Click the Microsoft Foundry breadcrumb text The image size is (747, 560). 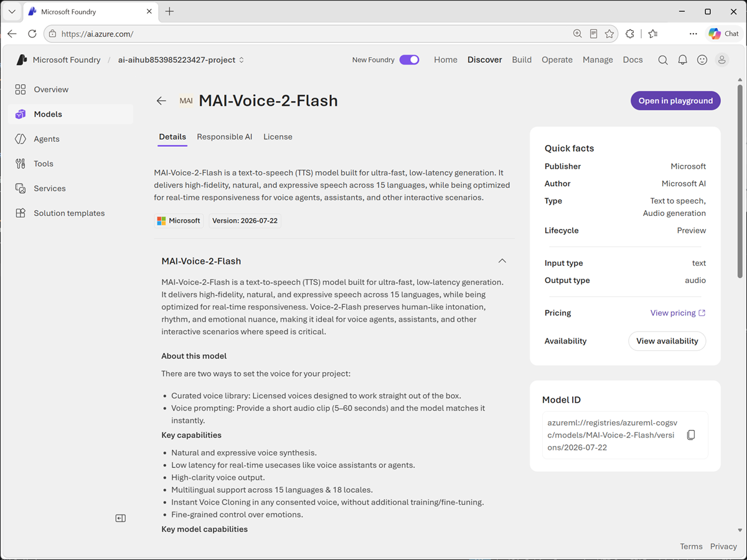67,60
